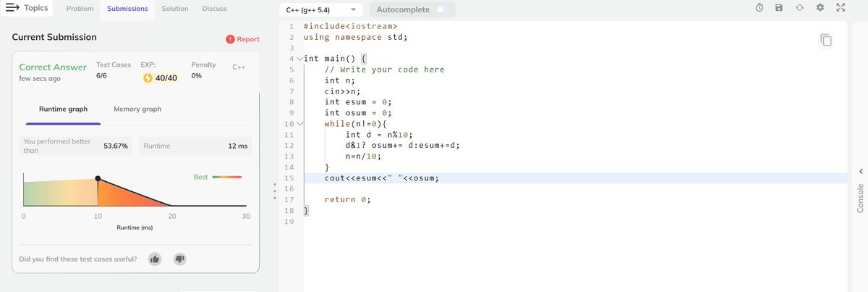This screenshot has height=292, width=868.
Task: Collapse the while loop fold arrow
Action: (300, 123)
